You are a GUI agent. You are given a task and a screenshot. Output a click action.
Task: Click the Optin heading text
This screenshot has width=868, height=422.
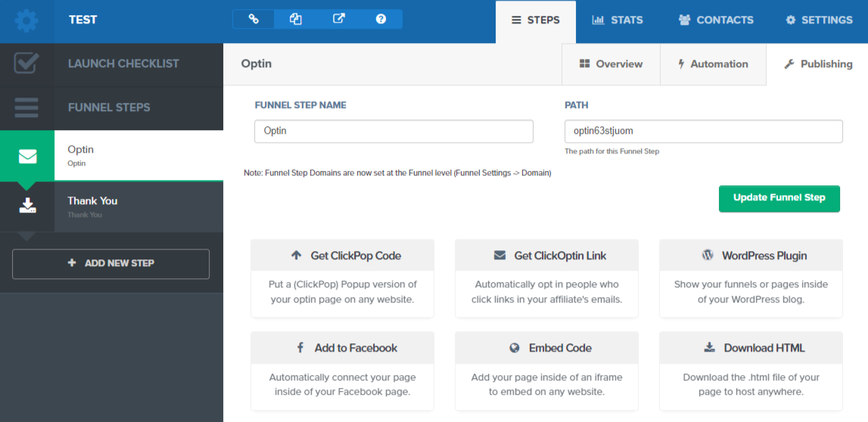coord(257,64)
